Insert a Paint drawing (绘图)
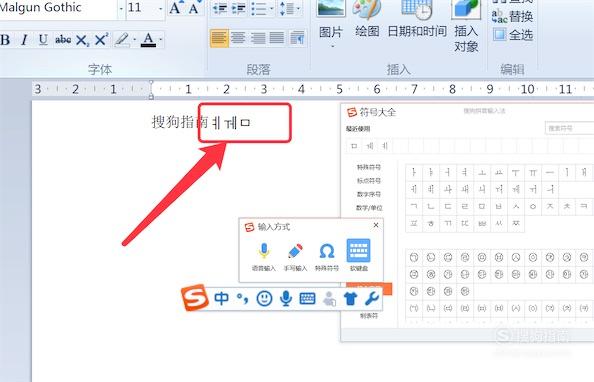This screenshot has height=382, width=594. click(x=367, y=19)
